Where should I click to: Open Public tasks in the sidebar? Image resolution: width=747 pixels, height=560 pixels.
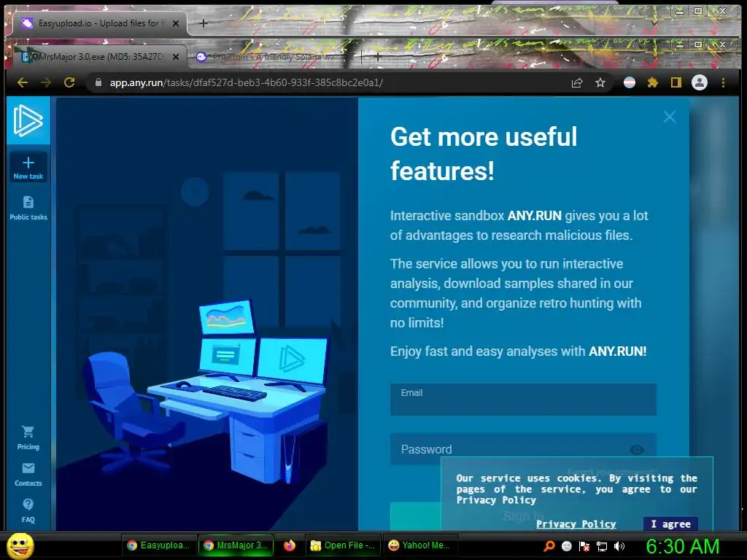[x=28, y=208]
